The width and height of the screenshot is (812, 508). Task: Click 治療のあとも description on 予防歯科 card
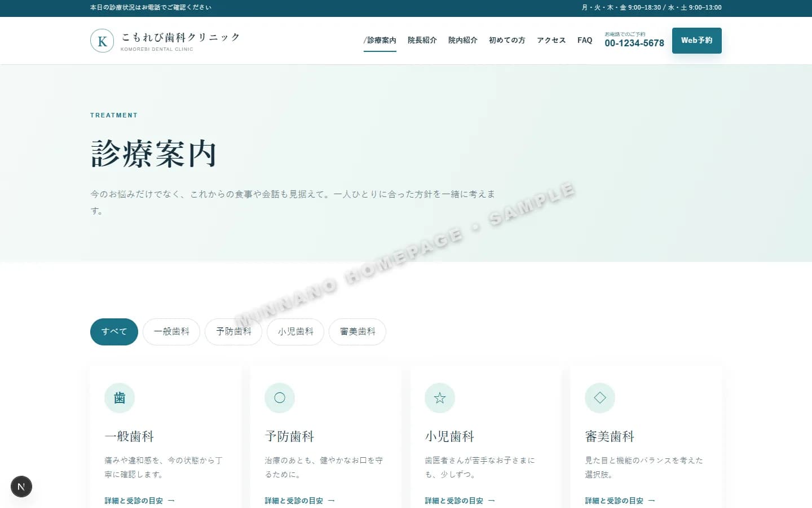[x=324, y=467]
